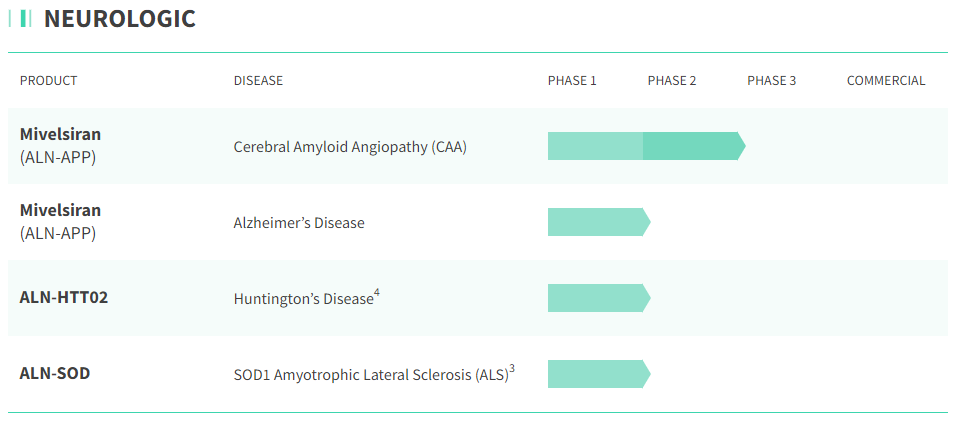Screen dimensions: 954x423
Task: Select Mivelsiran in the Cerebral Amyloid Angiopathy row
Action: click(60, 134)
